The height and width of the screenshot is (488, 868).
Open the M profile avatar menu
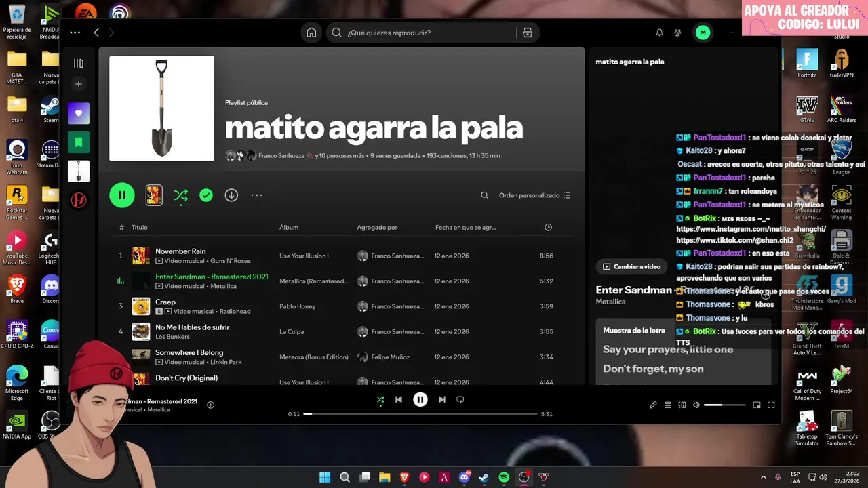point(703,33)
